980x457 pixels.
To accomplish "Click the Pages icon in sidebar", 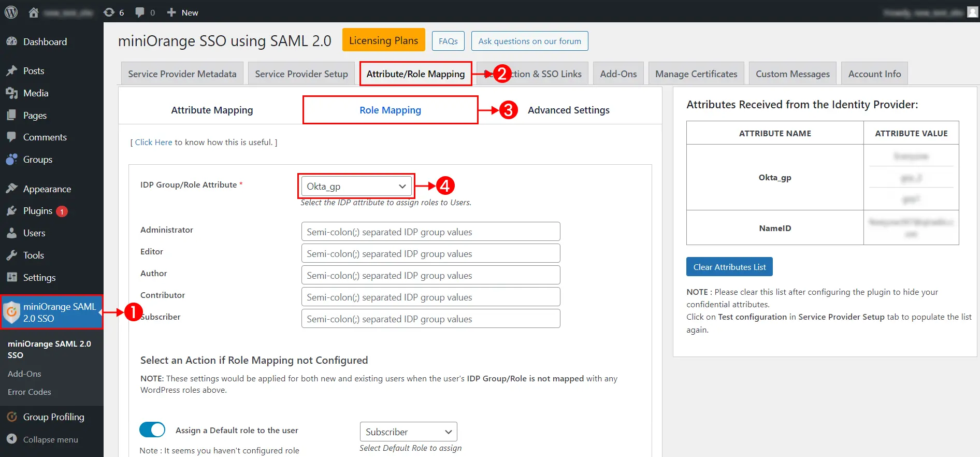I will coord(12,115).
